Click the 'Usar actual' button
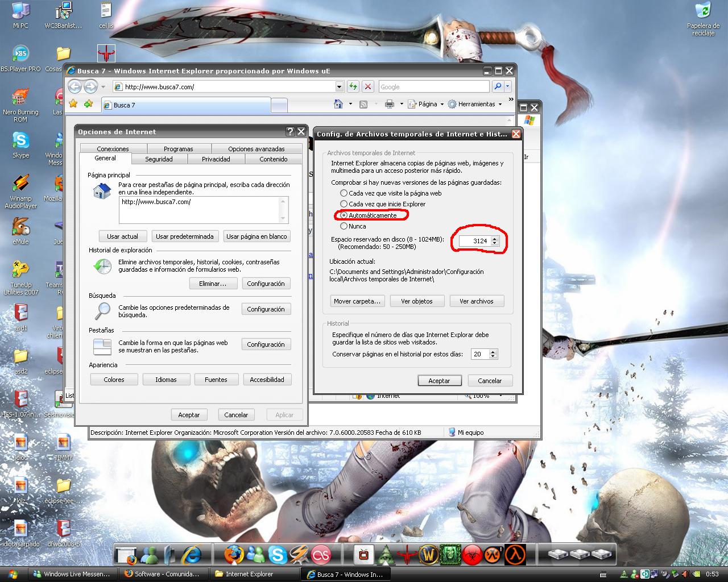The height and width of the screenshot is (582, 728). click(x=122, y=236)
